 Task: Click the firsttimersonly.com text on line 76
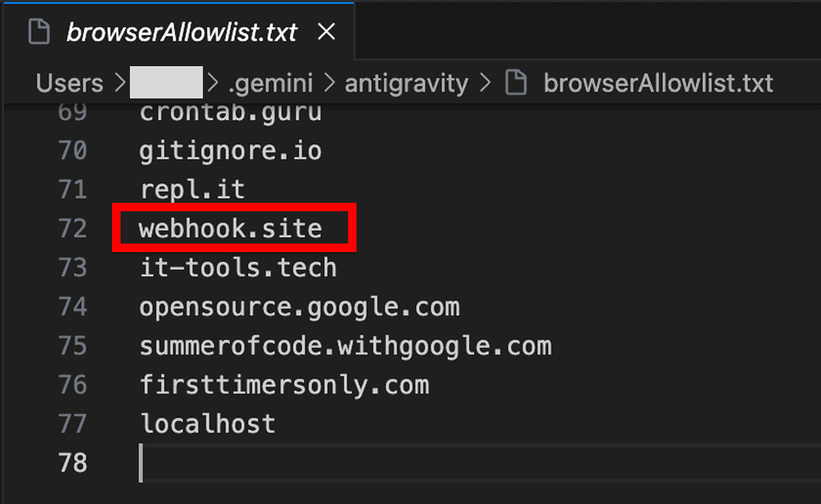click(284, 384)
